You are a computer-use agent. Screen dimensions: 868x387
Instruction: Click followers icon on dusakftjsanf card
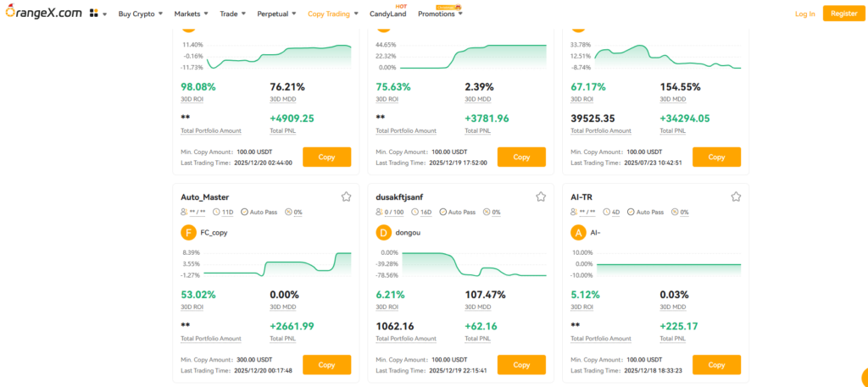[380, 212]
